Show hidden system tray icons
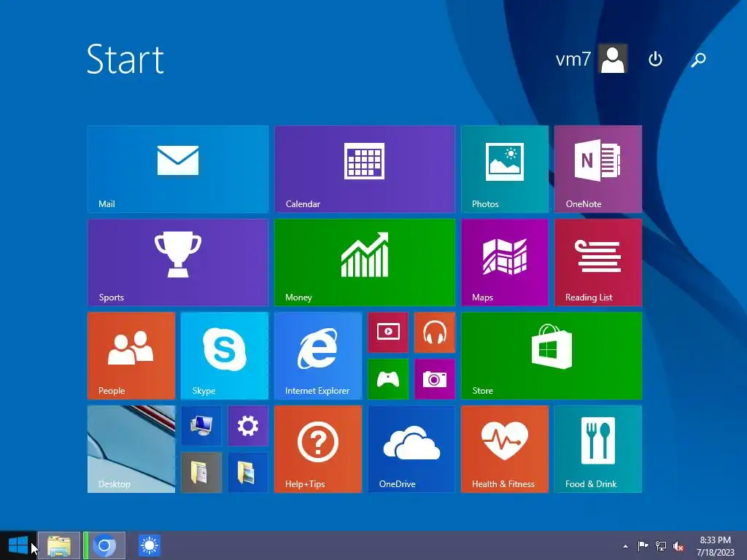 pos(625,546)
